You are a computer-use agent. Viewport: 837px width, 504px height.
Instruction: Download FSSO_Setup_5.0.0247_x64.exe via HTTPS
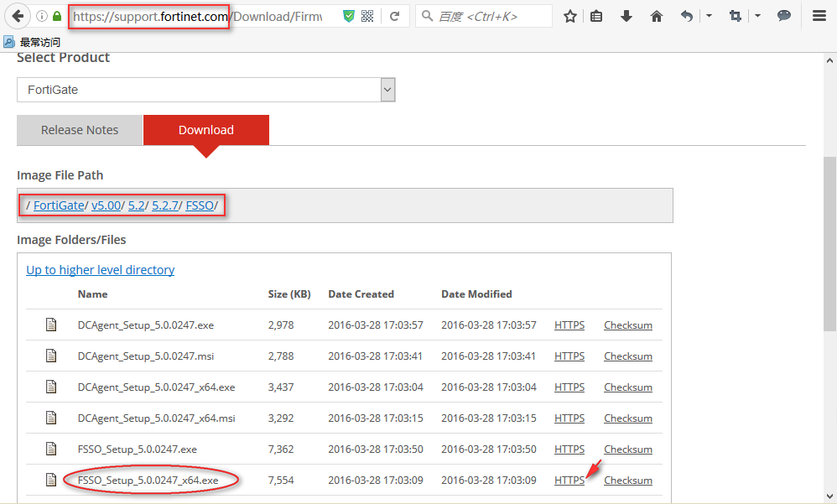(569, 480)
